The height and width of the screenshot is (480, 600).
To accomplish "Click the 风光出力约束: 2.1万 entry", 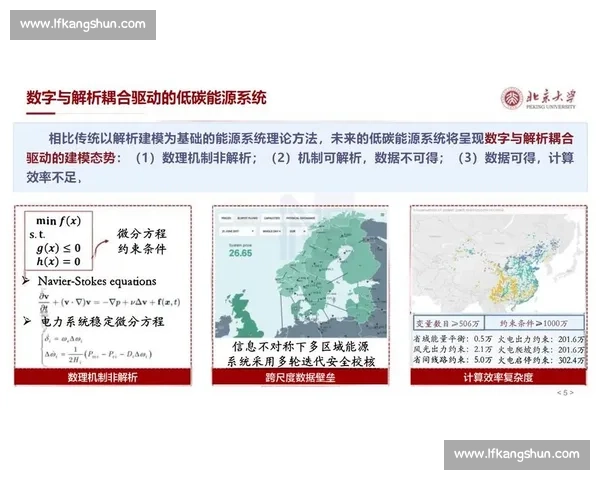I will (453, 349).
